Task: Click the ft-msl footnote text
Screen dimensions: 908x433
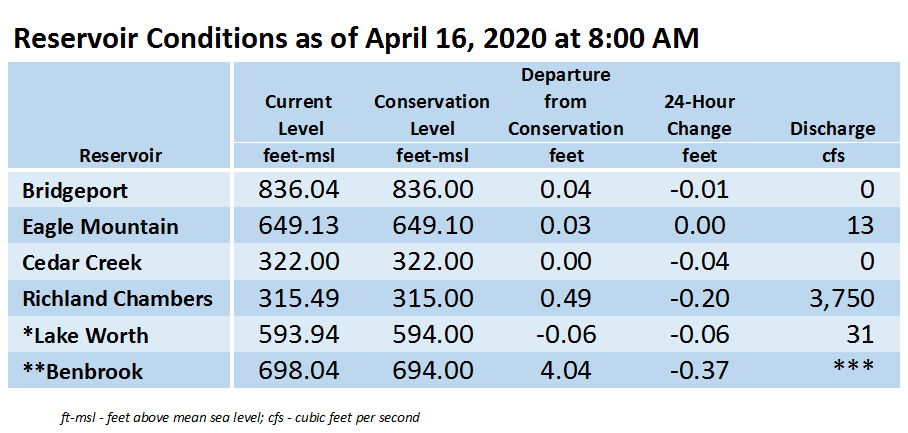Action: click(239, 417)
